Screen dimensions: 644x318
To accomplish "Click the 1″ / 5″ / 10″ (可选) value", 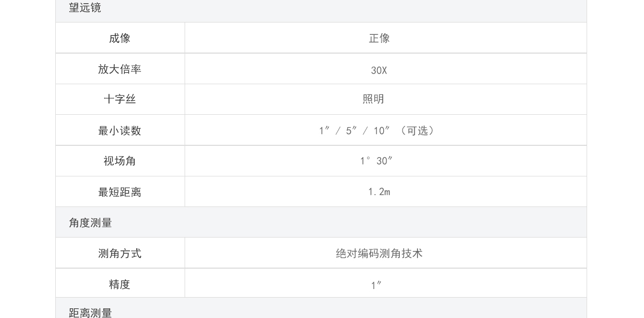I will click(x=378, y=130).
